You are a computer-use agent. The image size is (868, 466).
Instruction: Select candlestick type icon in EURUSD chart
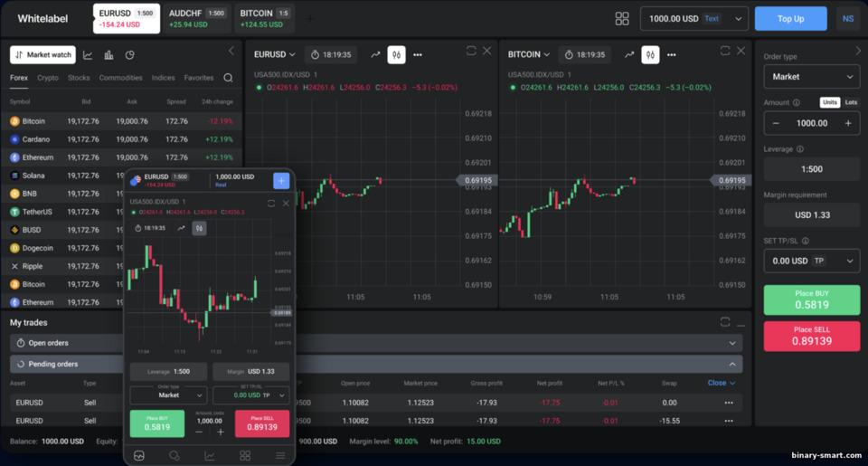click(396, 55)
